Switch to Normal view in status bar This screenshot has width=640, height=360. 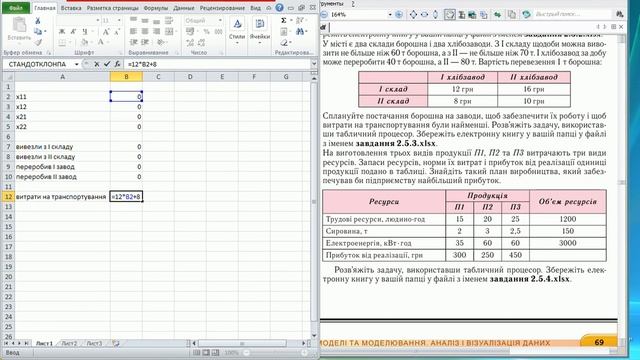[x=197, y=353]
